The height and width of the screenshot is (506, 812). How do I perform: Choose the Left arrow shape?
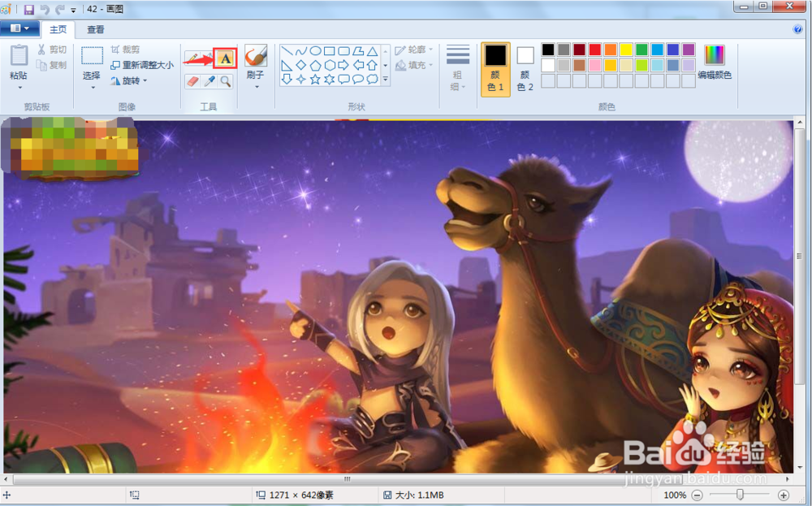click(x=358, y=65)
